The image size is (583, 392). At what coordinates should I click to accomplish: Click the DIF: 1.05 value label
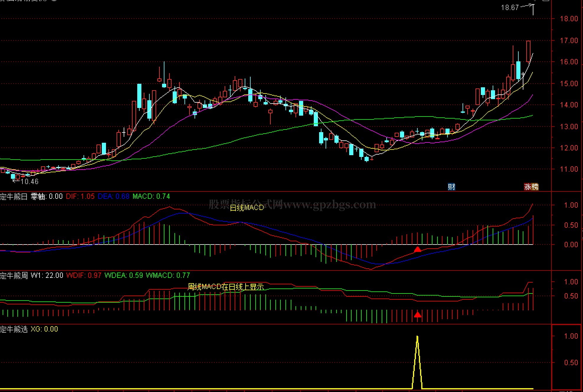[x=80, y=196]
